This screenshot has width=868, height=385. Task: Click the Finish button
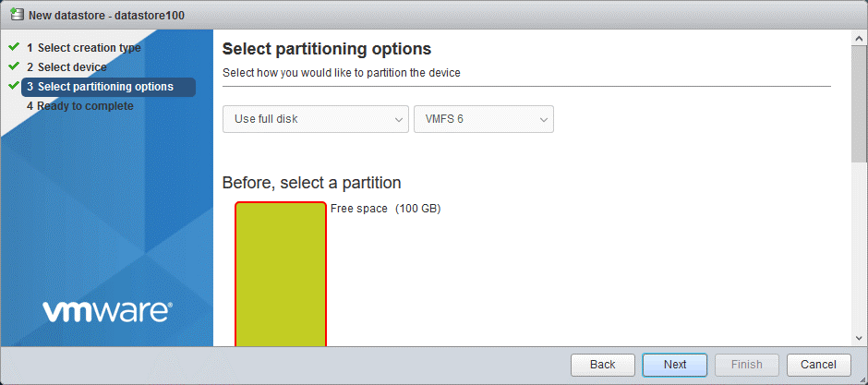(x=746, y=365)
